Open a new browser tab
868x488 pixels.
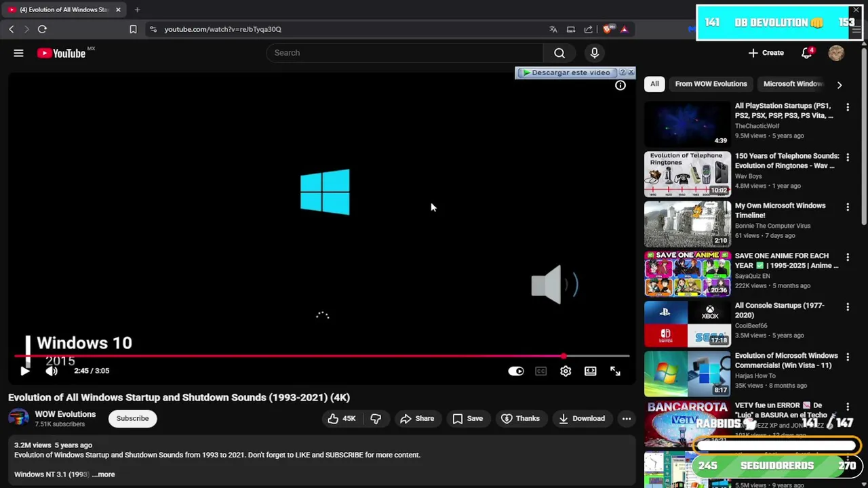tap(137, 9)
